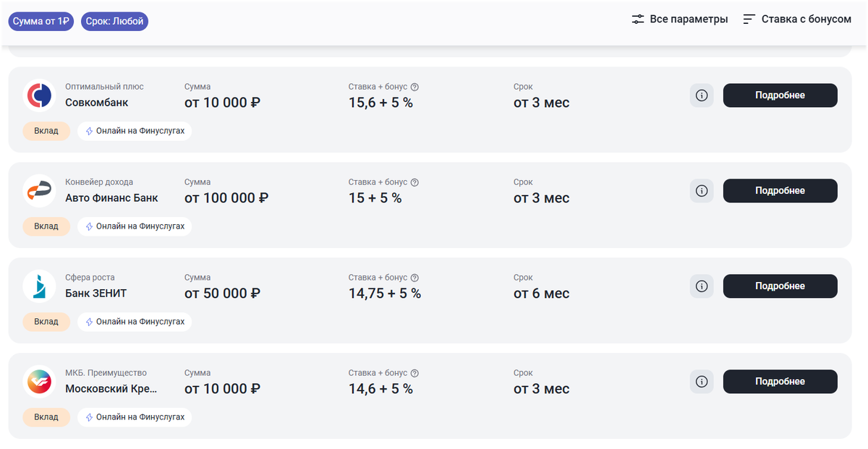The height and width of the screenshot is (449, 868).
Task: Open the Ставка с бонусом sorting dropdown
Action: (797, 20)
